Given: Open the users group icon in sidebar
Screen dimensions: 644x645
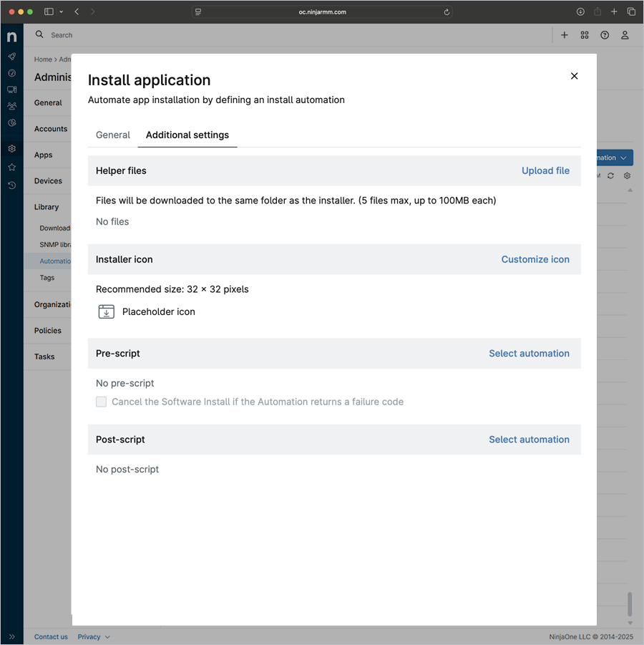Looking at the screenshot, I should 12,106.
